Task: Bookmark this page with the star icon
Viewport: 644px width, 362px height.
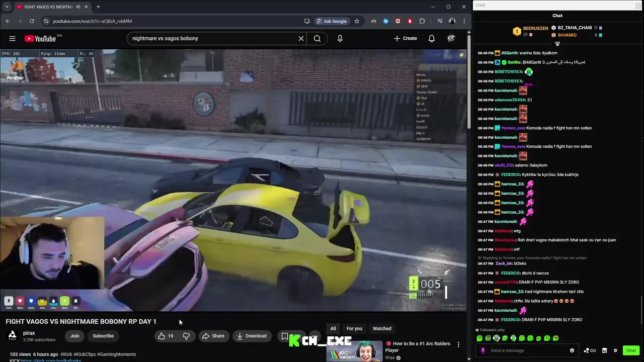Action: coord(357,21)
